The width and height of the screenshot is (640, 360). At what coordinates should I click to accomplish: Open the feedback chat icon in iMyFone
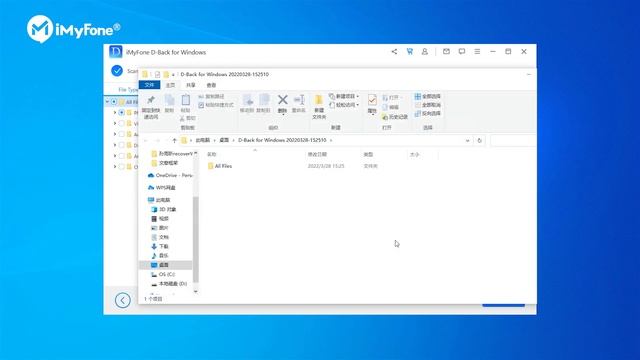click(462, 52)
